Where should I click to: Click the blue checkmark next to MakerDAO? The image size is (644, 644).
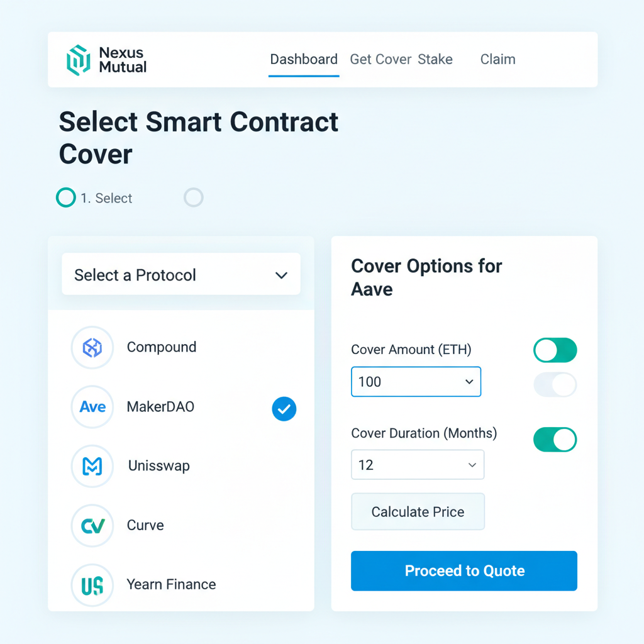tap(284, 409)
